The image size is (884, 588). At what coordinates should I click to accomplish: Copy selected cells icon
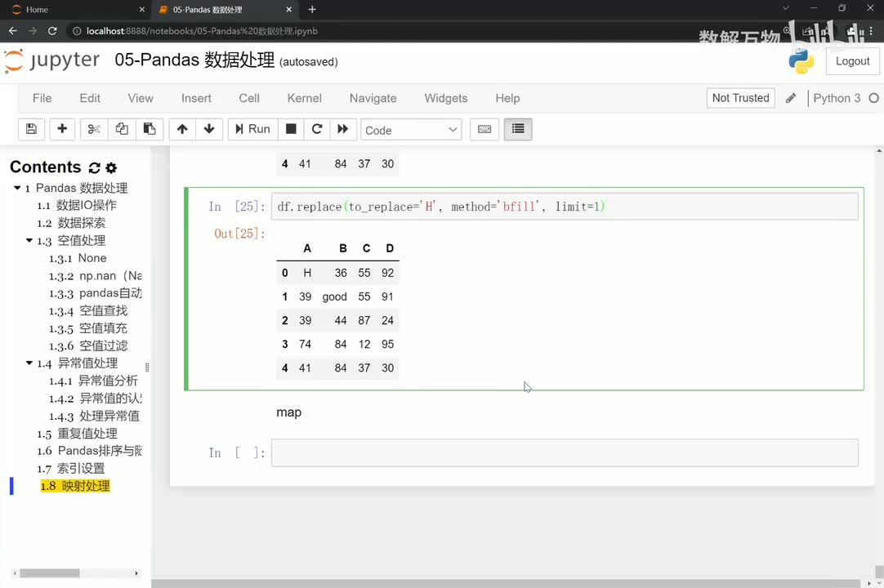[121, 129]
